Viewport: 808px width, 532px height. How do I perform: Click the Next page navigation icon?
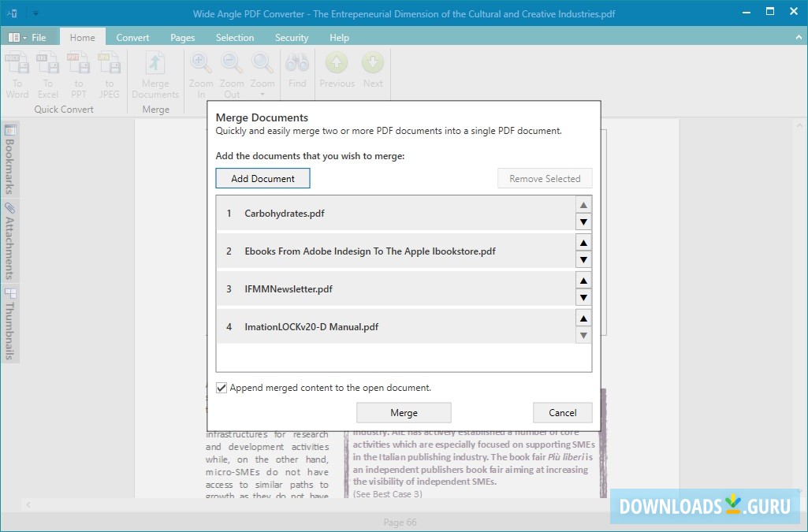point(373,63)
